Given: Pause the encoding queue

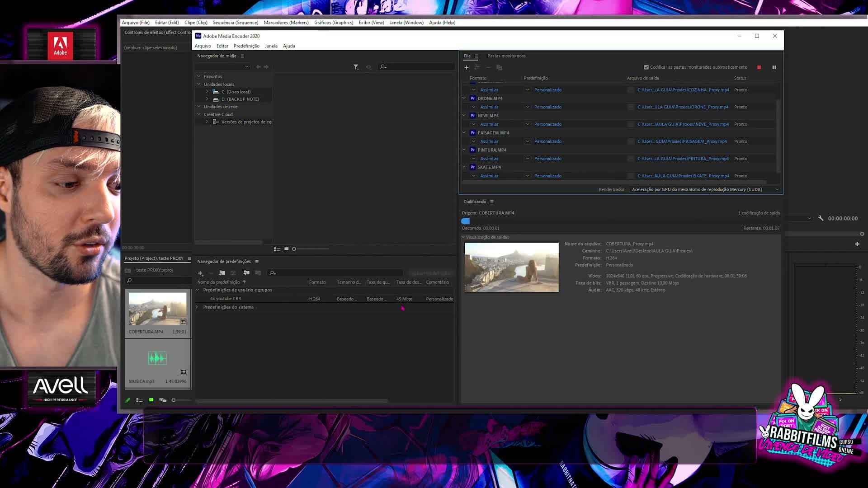Looking at the screenshot, I should click(x=774, y=67).
